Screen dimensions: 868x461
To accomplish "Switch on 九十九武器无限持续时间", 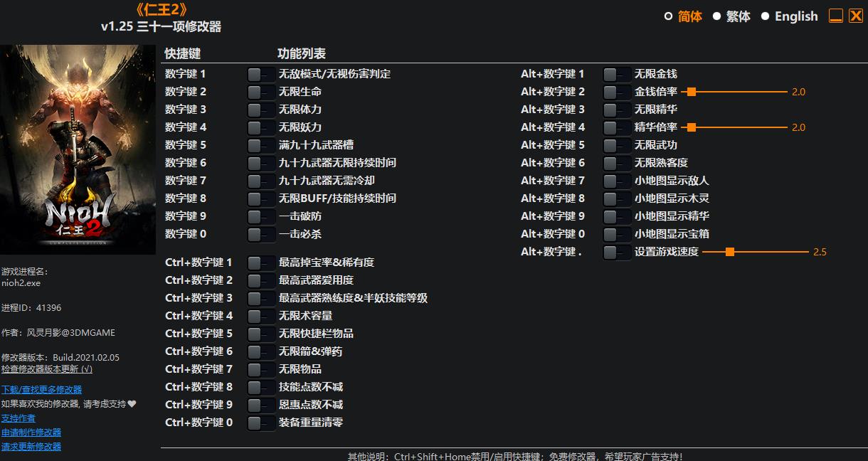I will tap(261, 163).
